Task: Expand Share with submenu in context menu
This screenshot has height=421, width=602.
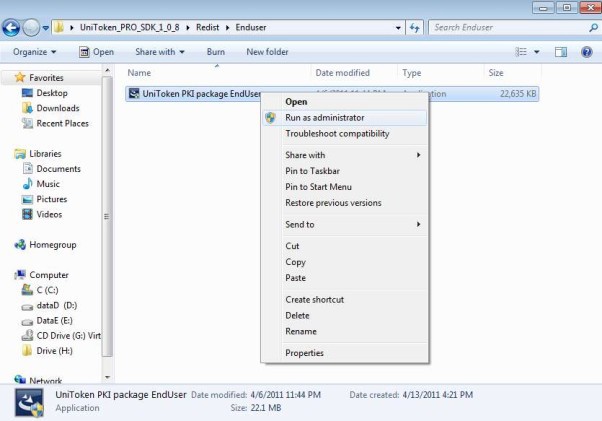Action: pyautogui.click(x=344, y=155)
